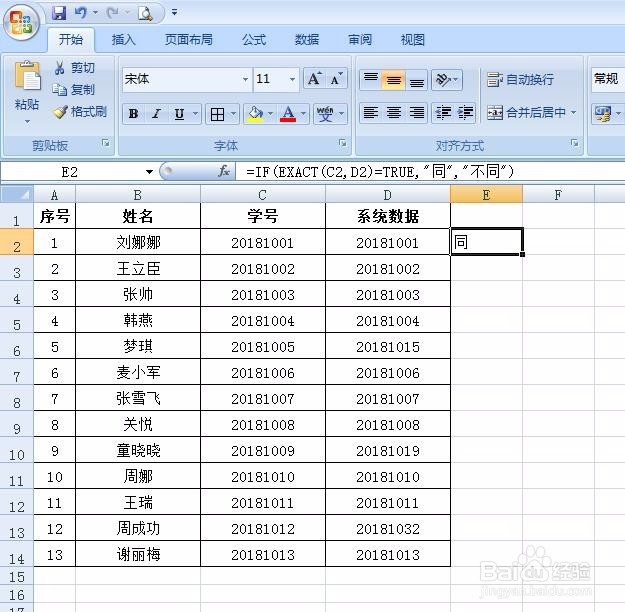The image size is (625, 612).
Task: Click the select-all corner of the sheet
Action: (x=17, y=194)
